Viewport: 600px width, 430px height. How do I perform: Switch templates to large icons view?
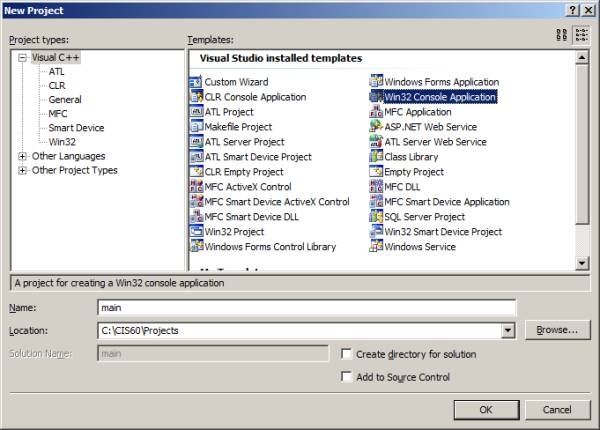[562, 35]
